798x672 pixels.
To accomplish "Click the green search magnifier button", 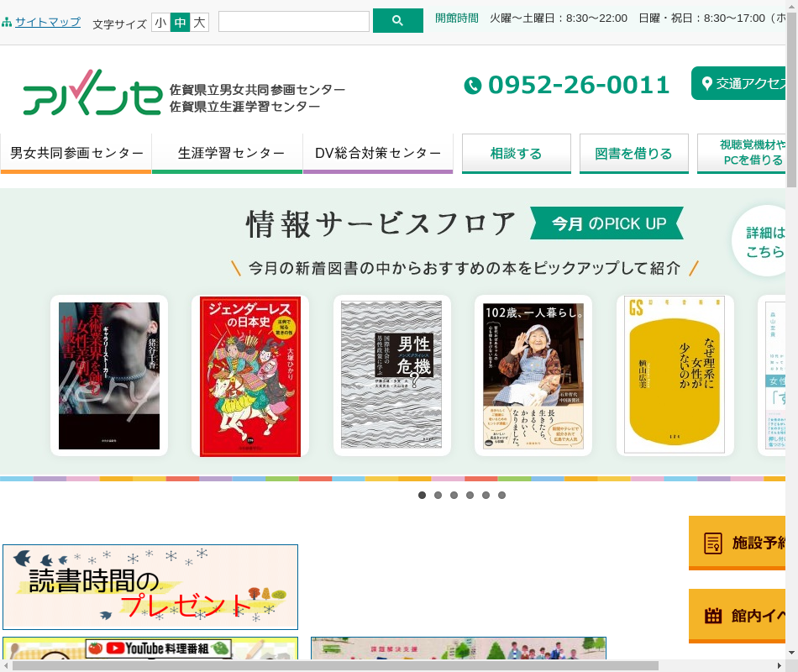I will tap(397, 21).
